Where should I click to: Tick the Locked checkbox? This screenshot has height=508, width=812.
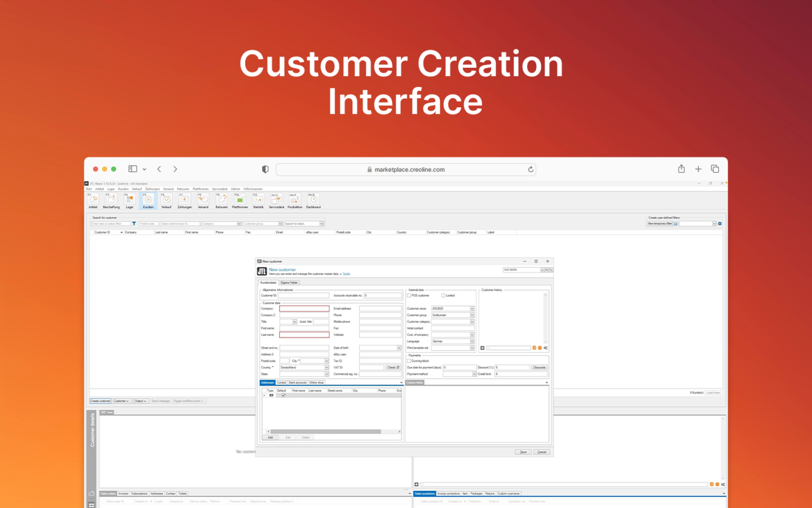[x=443, y=296]
